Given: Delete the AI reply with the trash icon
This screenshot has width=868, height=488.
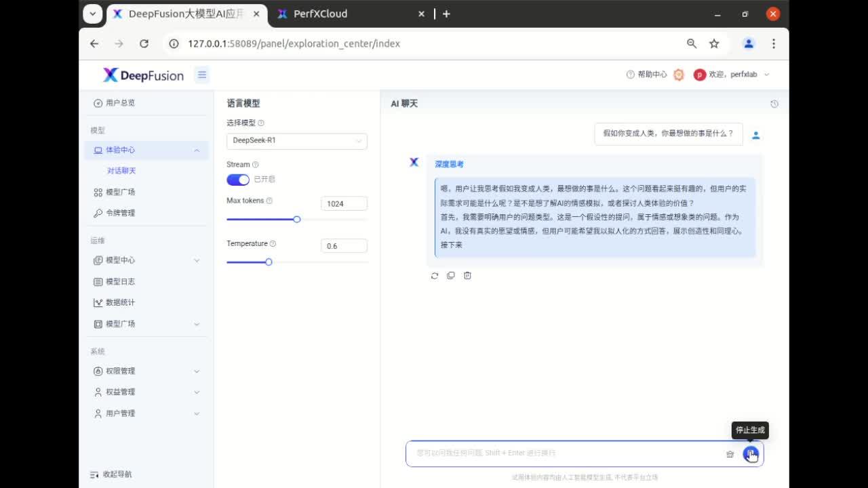Looking at the screenshot, I should pyautogui.click(x=467, y=275).
